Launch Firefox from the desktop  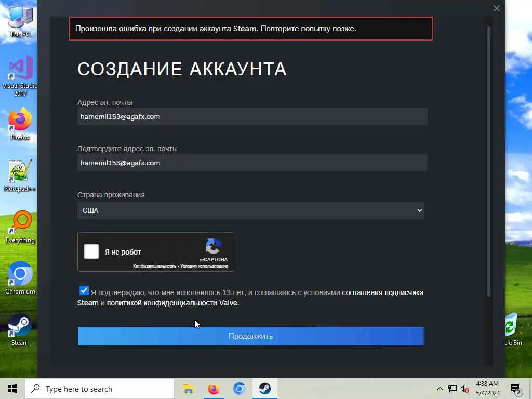(20, 124)
